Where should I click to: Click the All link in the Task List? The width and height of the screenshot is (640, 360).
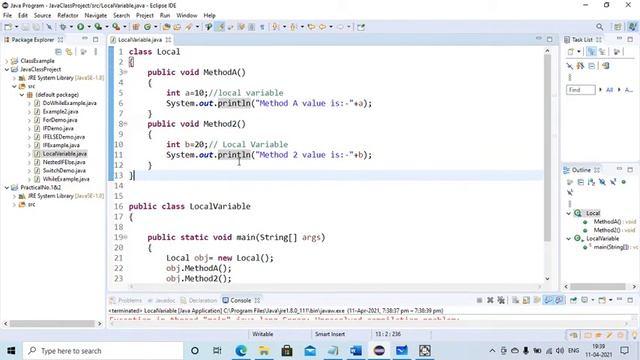tap(609, 89)
